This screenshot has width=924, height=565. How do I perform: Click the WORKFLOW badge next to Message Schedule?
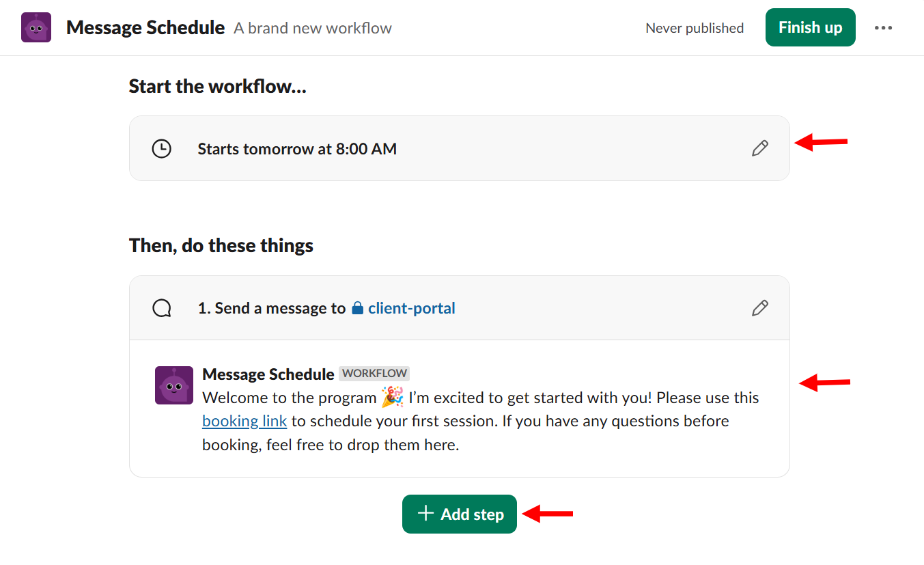point(374,374)
